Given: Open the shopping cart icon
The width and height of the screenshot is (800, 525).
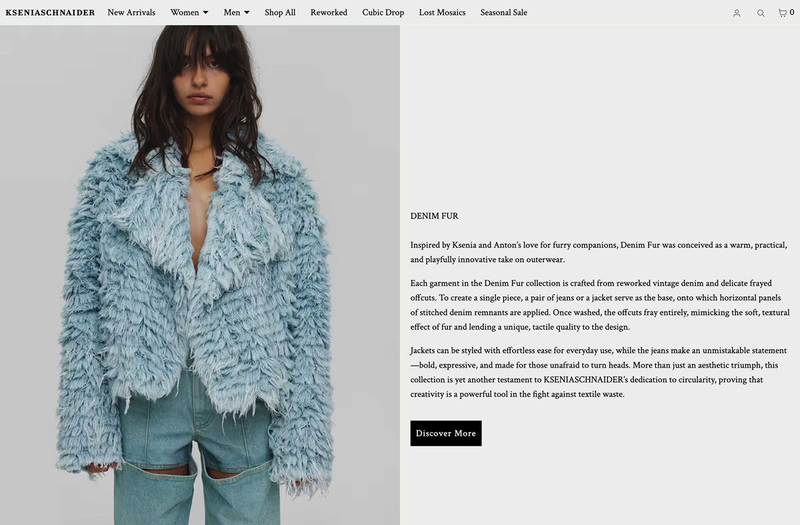Looking at the screenshot, I should coord(782,13).
